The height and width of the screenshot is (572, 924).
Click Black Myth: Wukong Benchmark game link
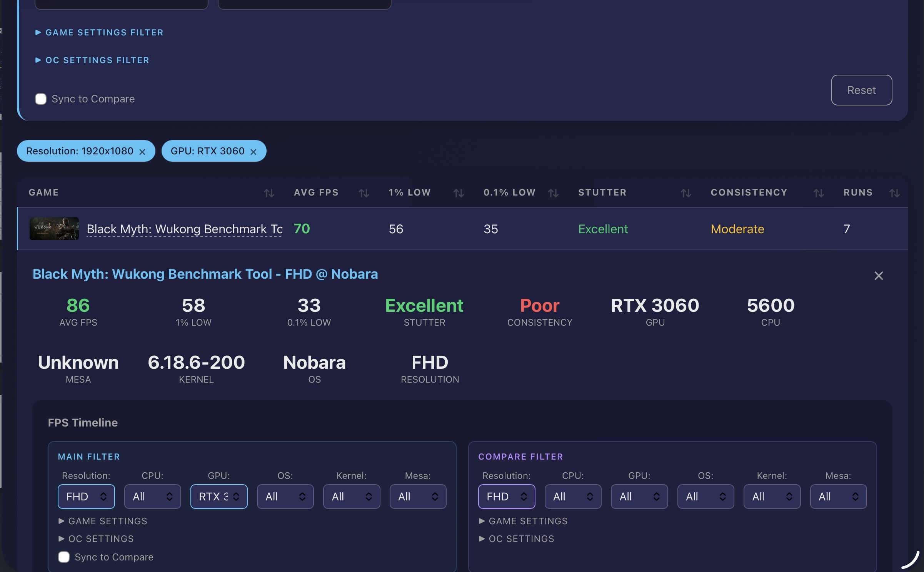(x=184, y=229)
